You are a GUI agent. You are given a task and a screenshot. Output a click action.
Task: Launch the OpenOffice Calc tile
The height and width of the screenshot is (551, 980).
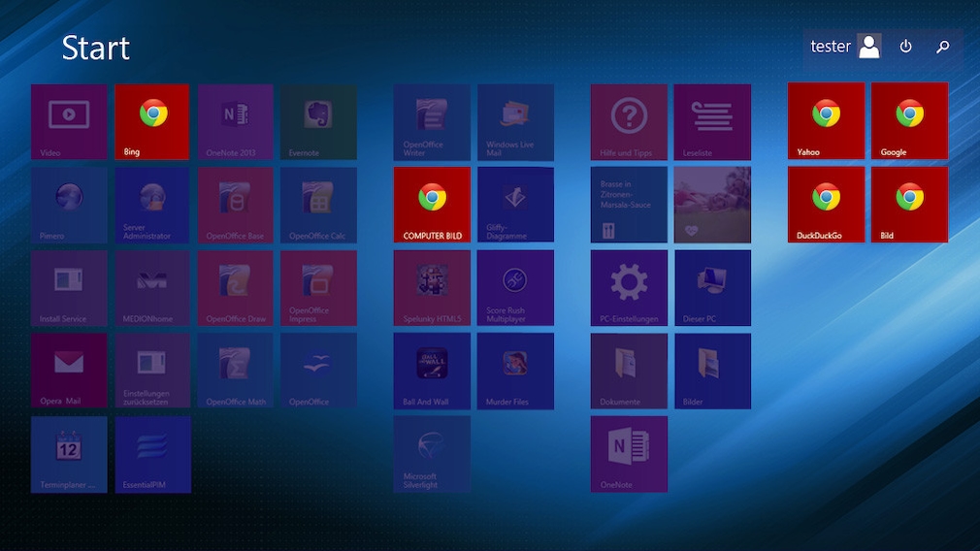coord(319,205)
